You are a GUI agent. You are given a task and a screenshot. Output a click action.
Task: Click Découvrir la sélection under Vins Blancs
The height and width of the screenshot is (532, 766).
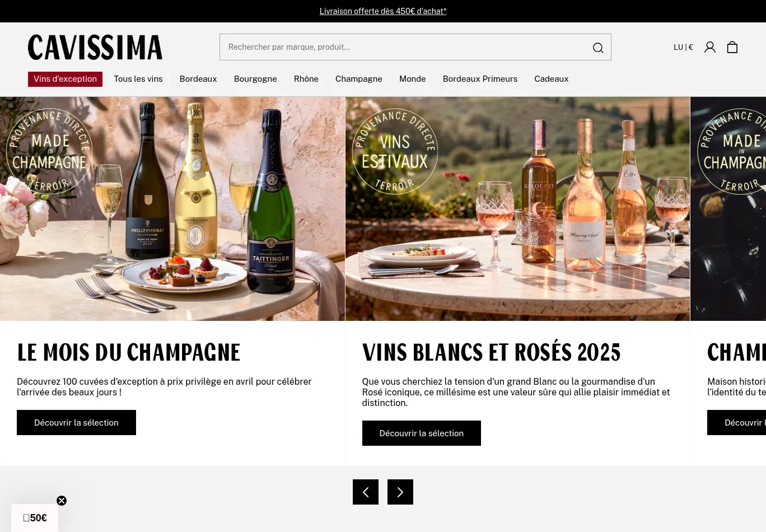422,433
